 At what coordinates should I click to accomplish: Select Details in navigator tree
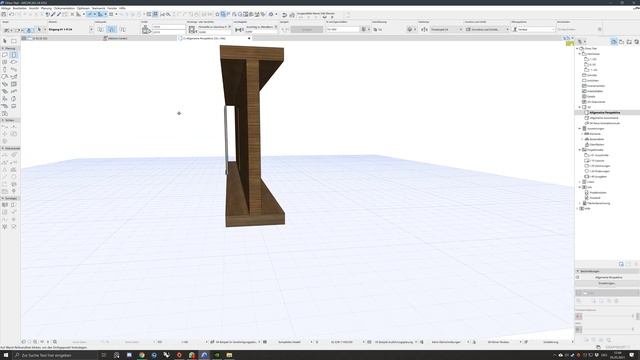coord(591,96)
